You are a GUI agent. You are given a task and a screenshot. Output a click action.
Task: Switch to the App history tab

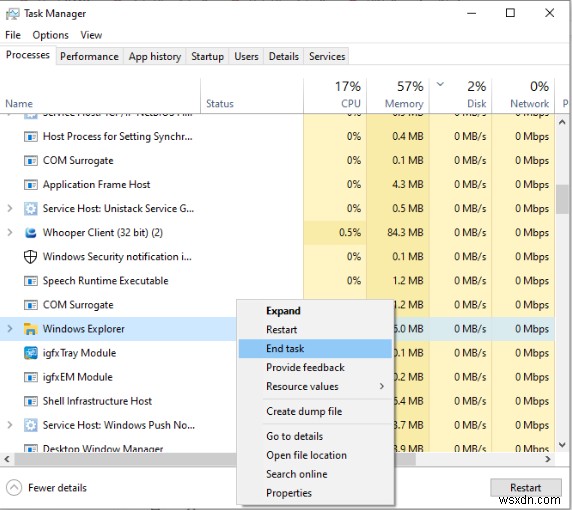pyautogui.click(x=155, y=57)
